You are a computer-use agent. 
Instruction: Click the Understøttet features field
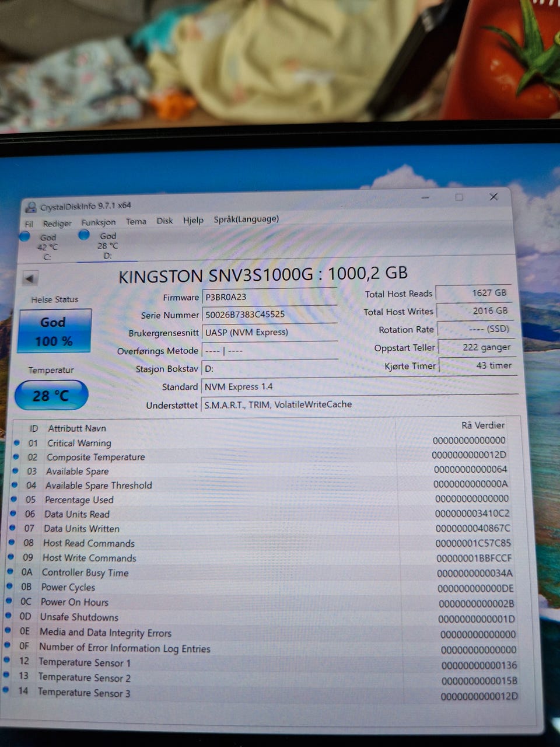point(359,404)
